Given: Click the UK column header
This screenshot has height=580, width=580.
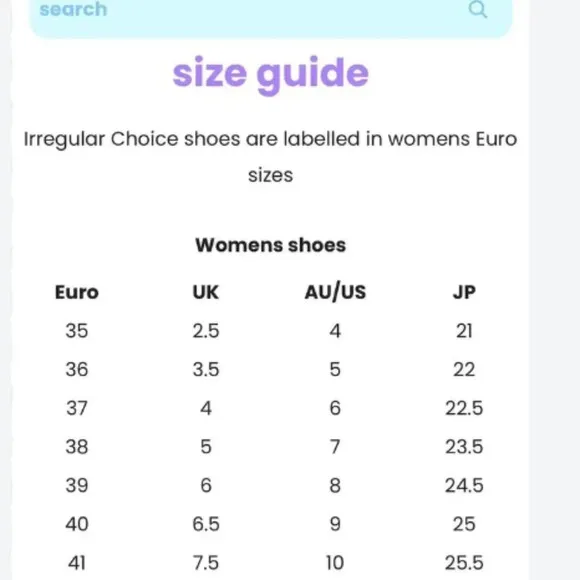Looking at the screenshot, I should pyautogui.click(x=206, y=292).
